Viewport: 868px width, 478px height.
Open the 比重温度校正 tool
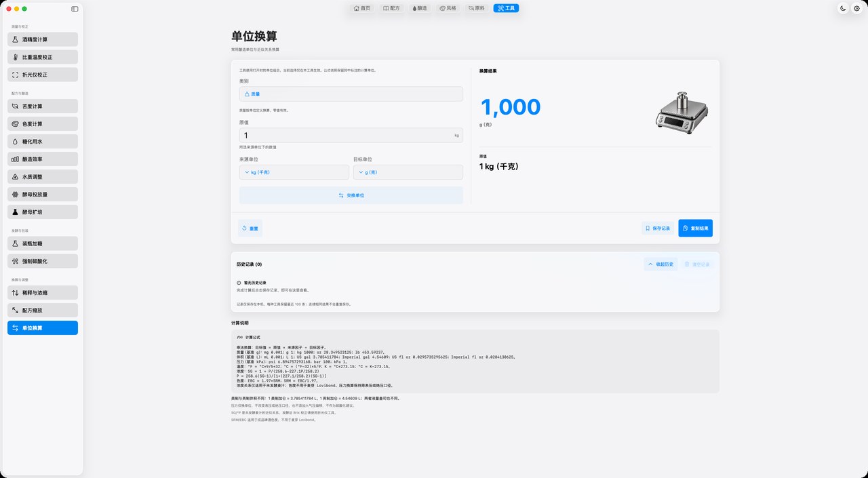coord(43,57)
